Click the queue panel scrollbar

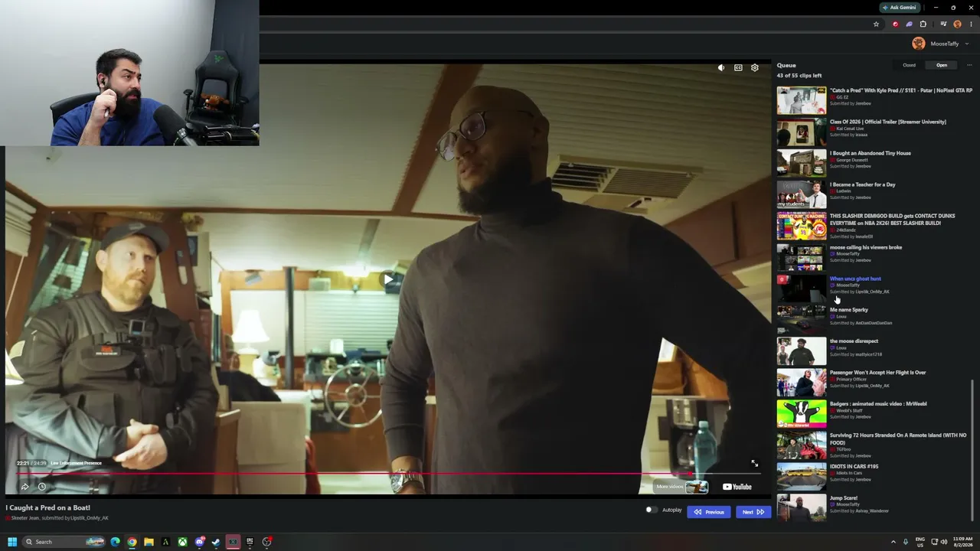974,452
